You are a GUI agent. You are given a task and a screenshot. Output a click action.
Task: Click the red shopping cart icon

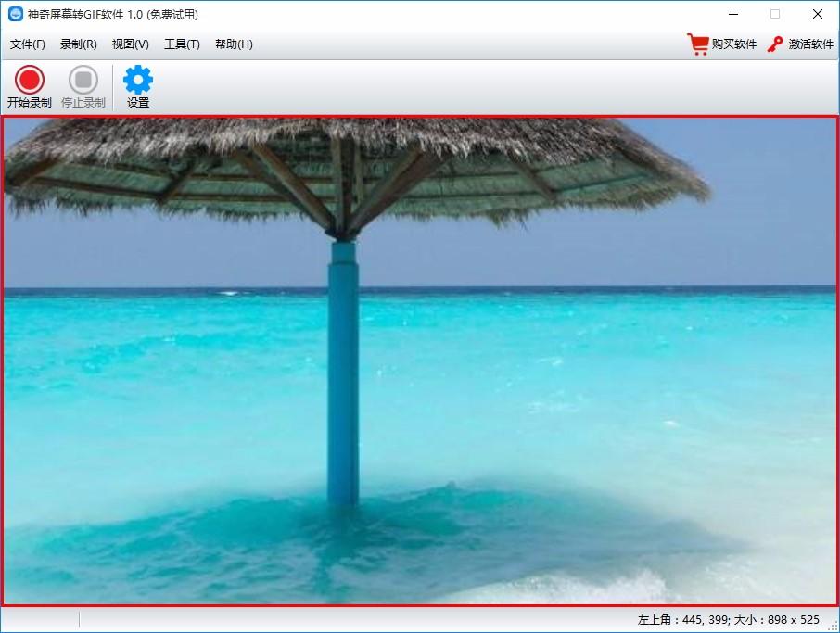coord(697,44)
